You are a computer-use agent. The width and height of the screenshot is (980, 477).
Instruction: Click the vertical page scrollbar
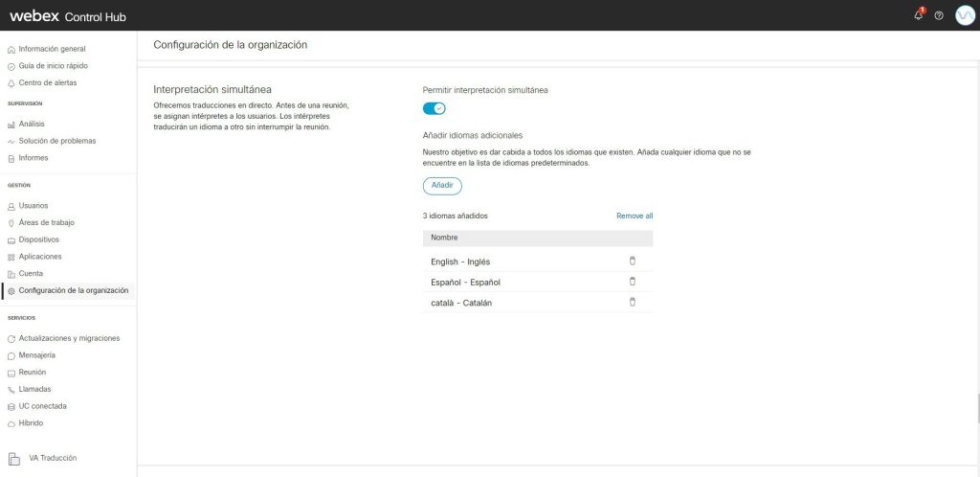point(976,408)
